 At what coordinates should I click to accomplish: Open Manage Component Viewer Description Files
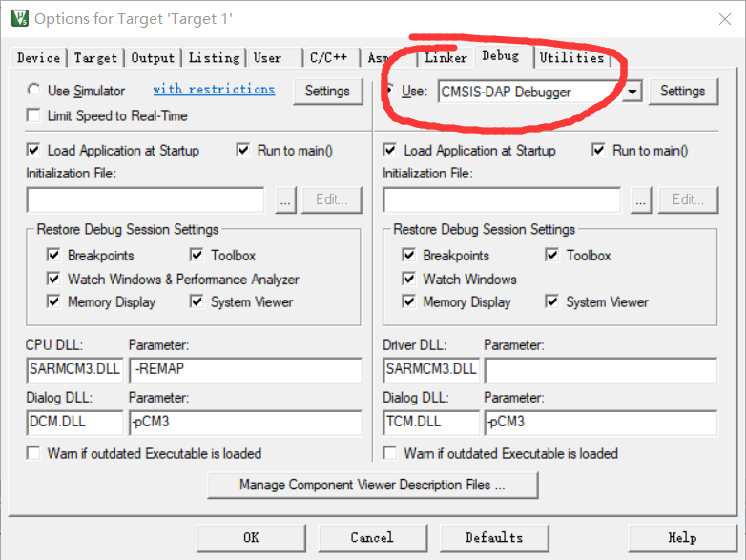373,486
